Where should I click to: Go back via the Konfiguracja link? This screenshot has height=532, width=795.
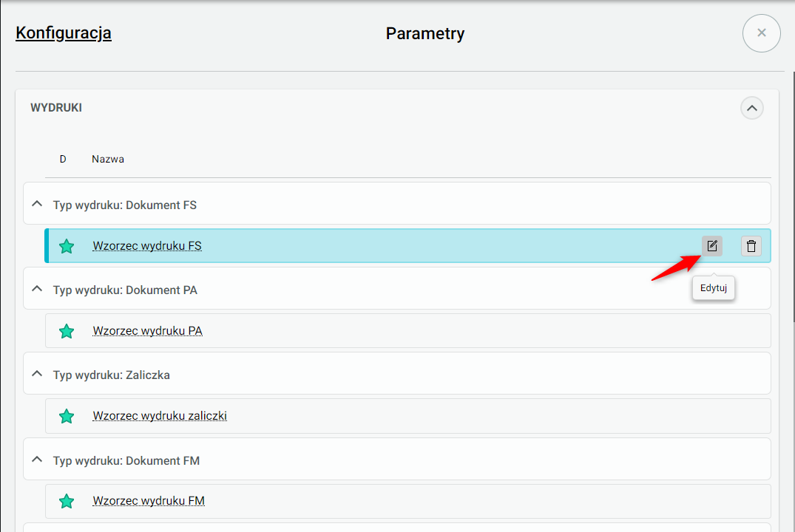(x=64, y=33)
